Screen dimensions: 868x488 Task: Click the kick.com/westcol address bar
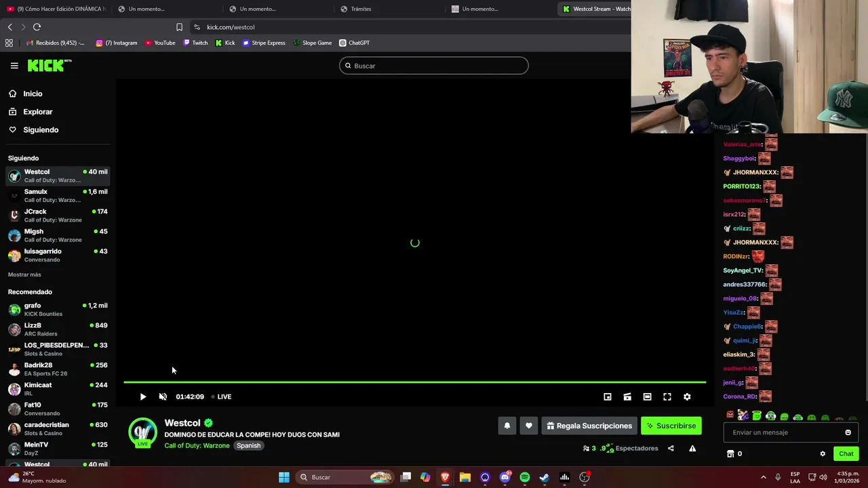(231, 27)
